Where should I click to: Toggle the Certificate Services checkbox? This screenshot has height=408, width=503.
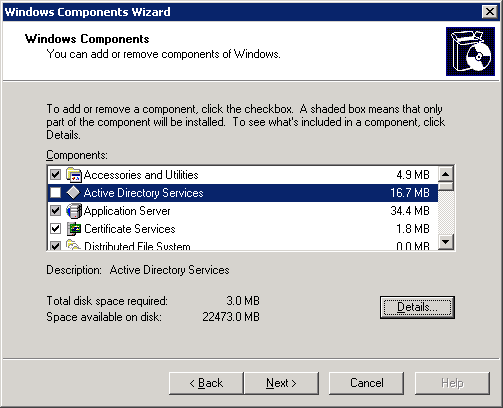(x=55, y=229)
